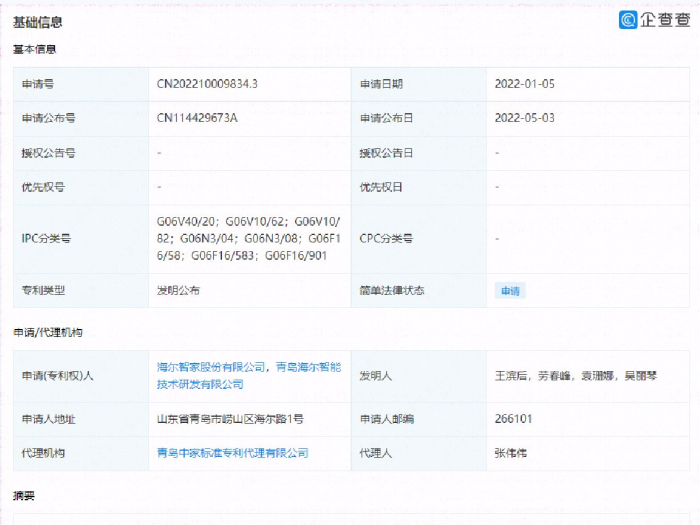
Task: Click the IPC分类号 label cell
Action: tap(81, 239)
